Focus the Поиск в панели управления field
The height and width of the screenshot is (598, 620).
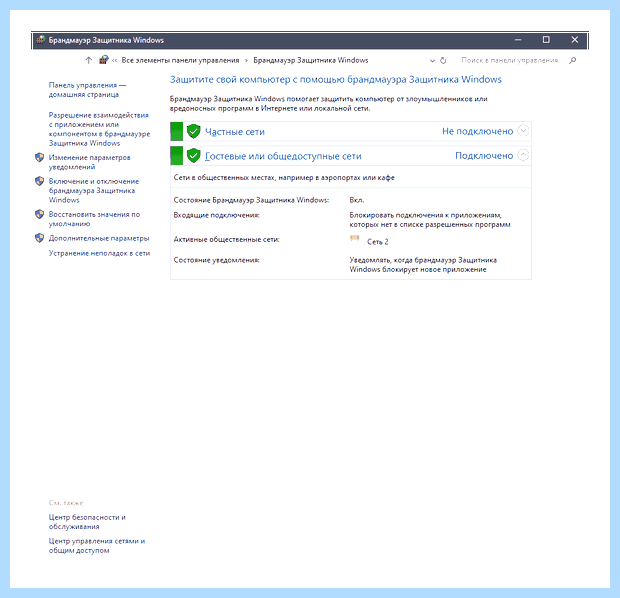tap(510, 60)
